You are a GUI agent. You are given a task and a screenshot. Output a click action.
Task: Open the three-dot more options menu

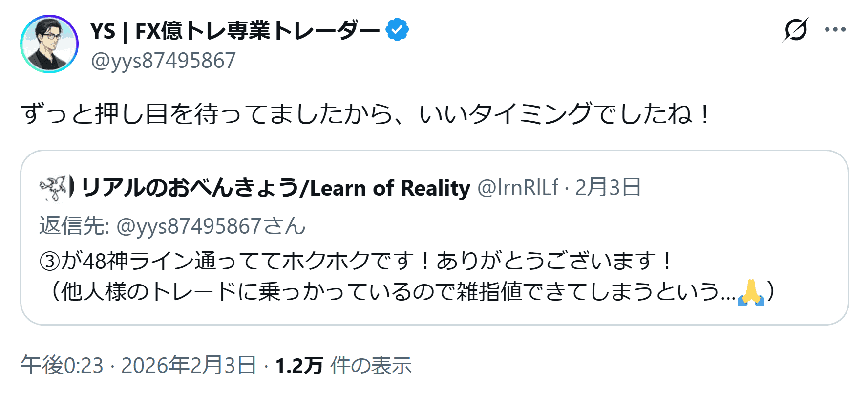[x=835, y=30]
